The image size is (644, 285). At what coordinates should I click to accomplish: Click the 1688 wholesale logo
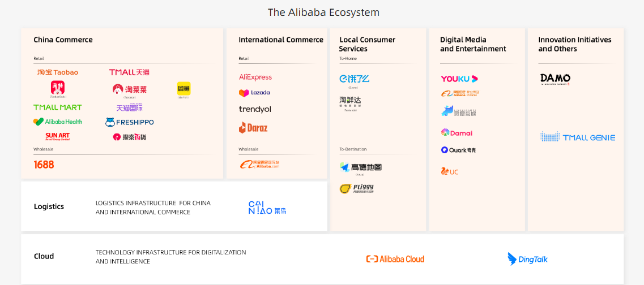pyautogui.click(x=44, y=165)
